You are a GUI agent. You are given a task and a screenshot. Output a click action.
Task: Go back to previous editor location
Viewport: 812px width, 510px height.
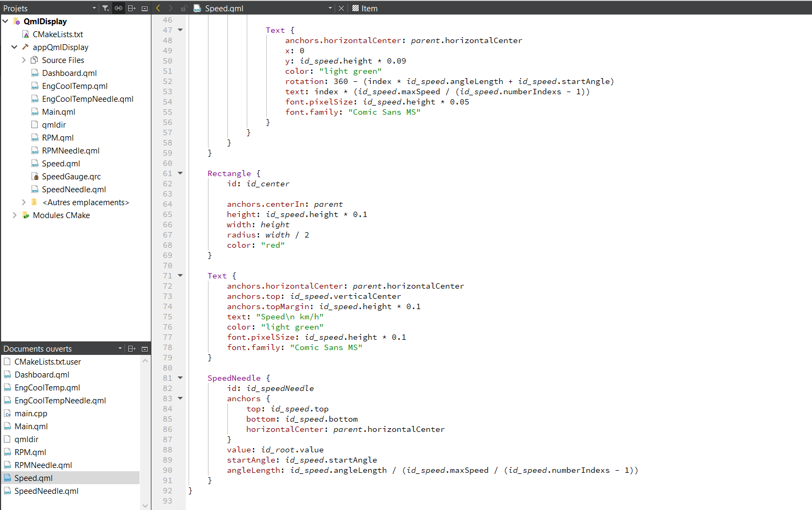click(158, 8)
